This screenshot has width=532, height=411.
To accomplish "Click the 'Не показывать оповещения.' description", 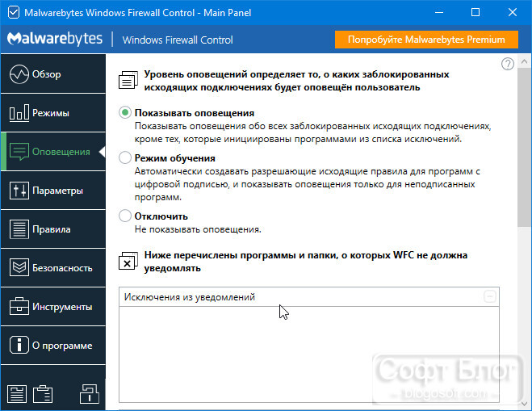I will [198, 229].
